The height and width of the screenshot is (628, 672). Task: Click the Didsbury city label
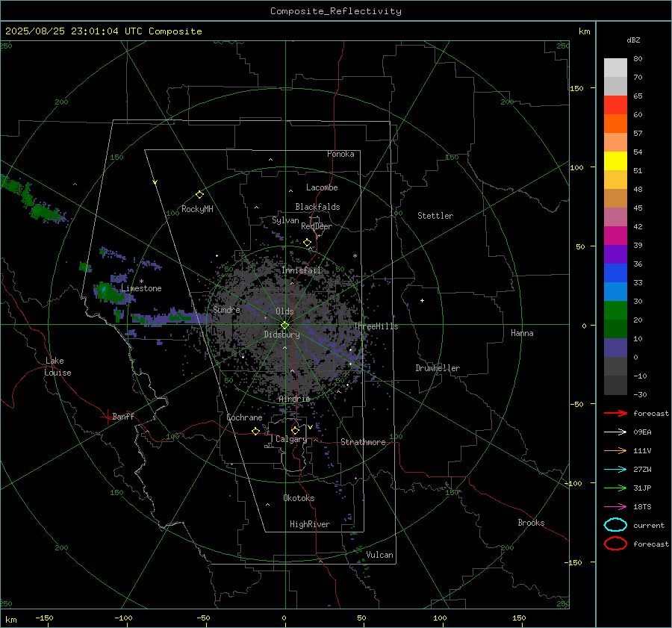pos(281,335)
